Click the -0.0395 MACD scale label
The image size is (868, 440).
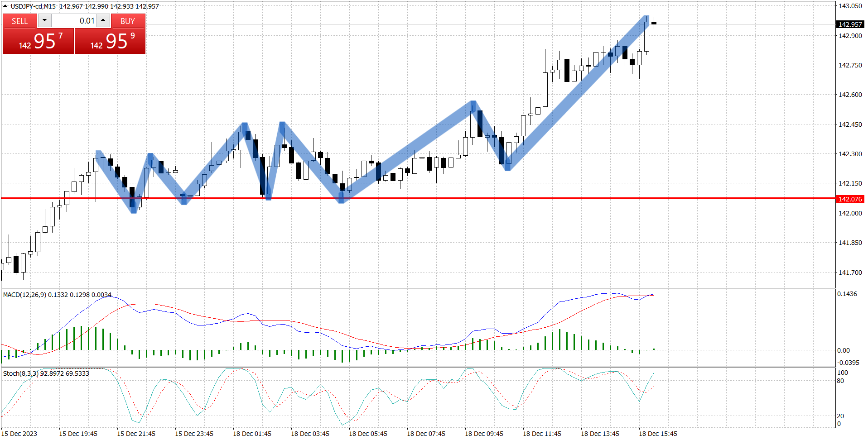[848, 363]
